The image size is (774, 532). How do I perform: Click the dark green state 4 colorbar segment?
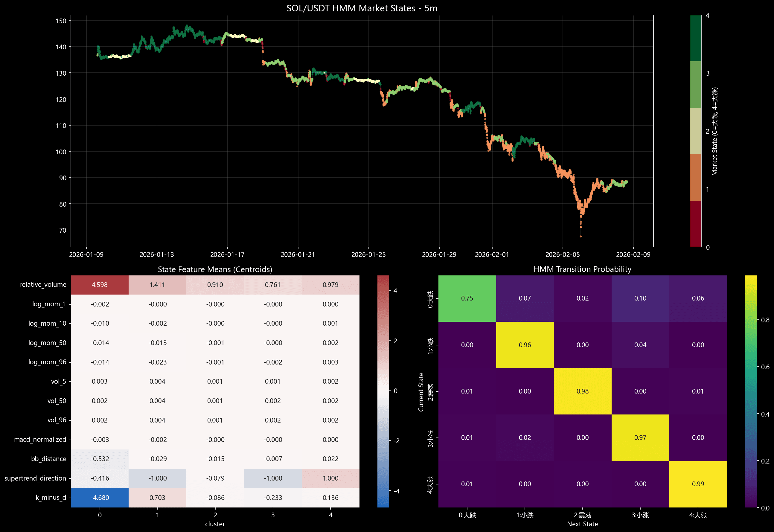695,38
